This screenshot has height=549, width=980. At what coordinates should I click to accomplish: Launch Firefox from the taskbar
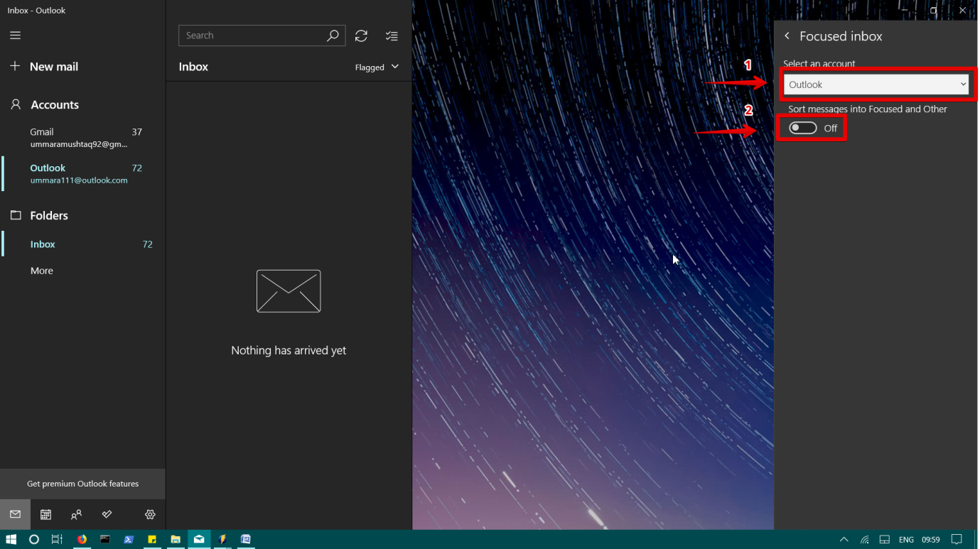(x=82, y=540)
